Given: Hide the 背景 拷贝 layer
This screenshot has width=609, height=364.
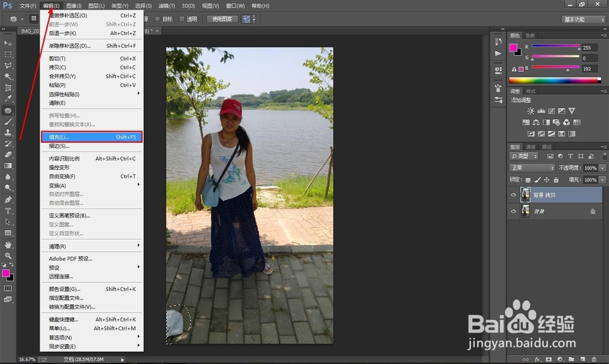Looking at the screenshot, I should tap(513, 195).
